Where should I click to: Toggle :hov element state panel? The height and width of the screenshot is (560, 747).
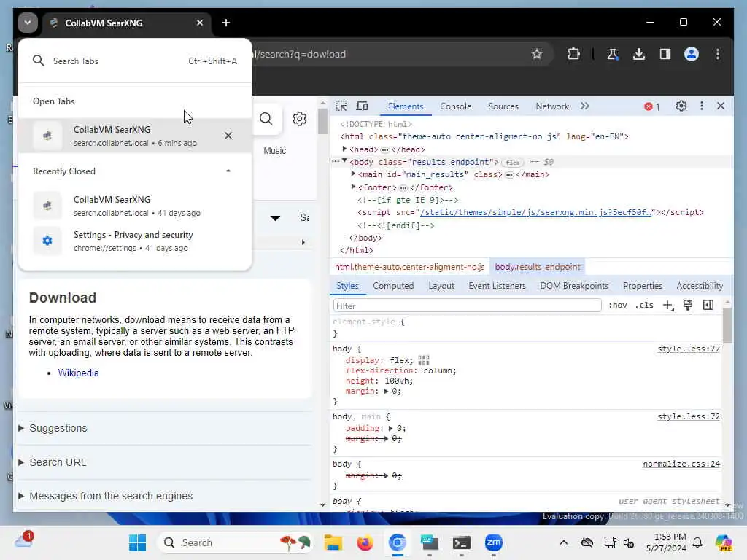[x=617, y=306]
